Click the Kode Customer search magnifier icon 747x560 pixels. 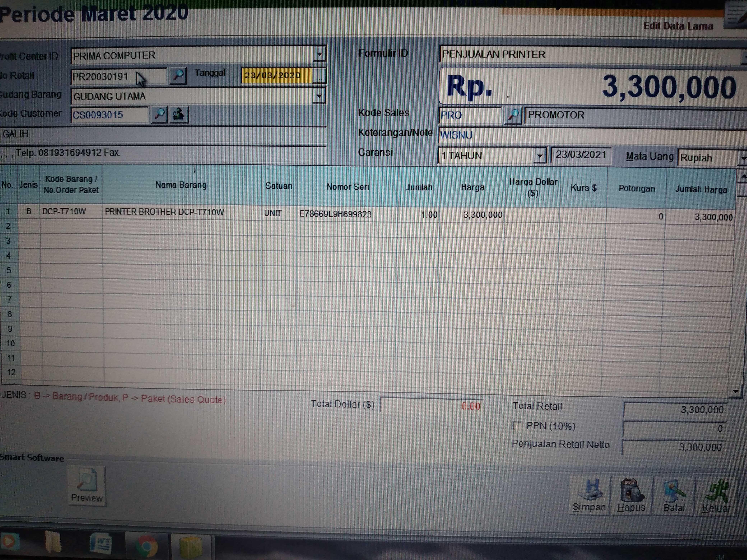(x=159, y=115)
